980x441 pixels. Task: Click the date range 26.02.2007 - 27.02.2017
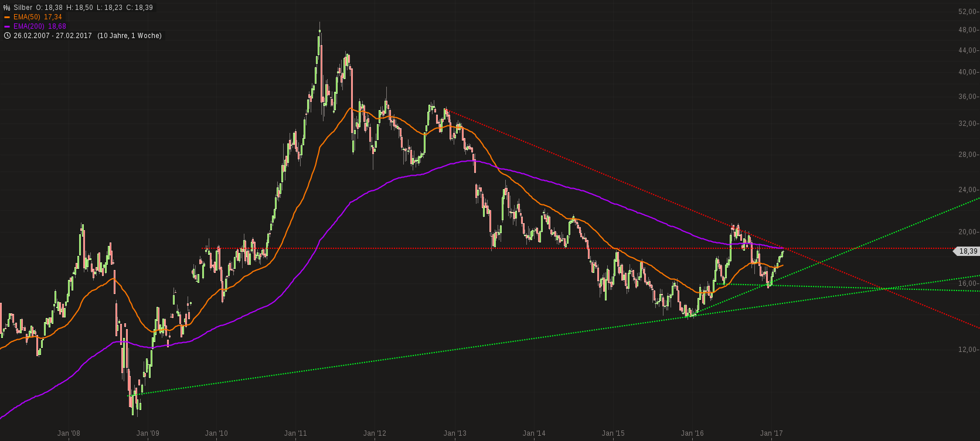point(53,36)
